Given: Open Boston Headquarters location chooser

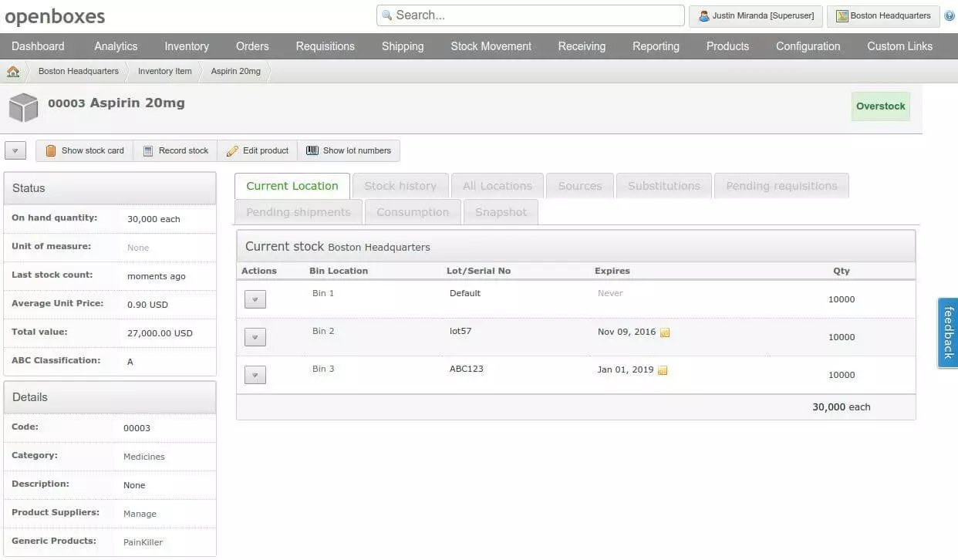Looking at the screenshot, I should tap(883, 15).
